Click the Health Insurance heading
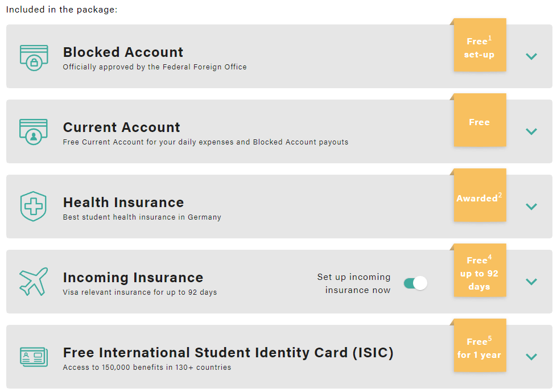Screen dimensions: 557x392 123,203
